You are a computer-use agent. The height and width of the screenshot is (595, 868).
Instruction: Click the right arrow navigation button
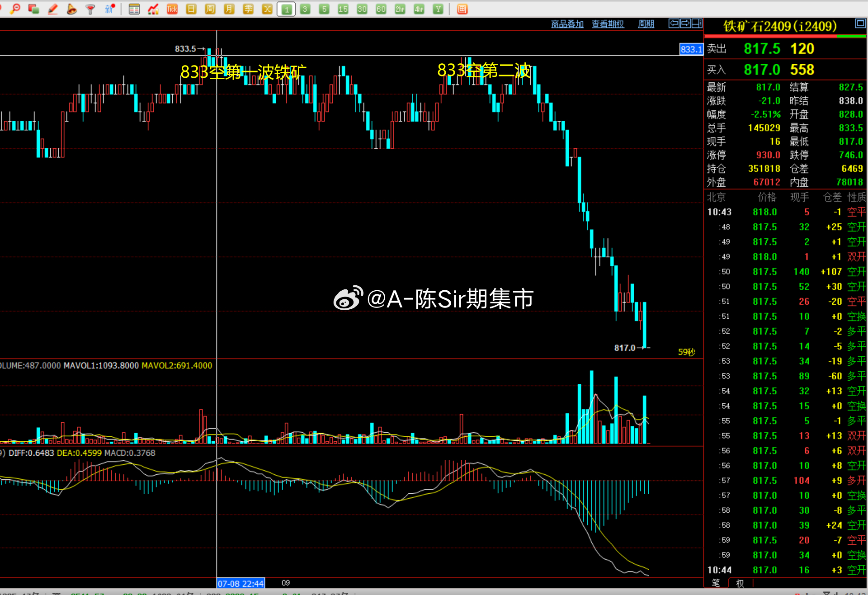click(686, 23)
